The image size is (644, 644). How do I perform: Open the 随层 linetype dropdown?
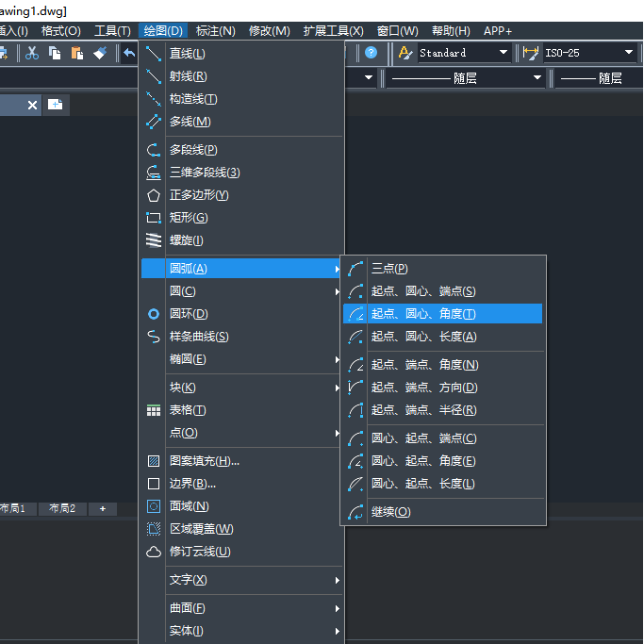537,78
